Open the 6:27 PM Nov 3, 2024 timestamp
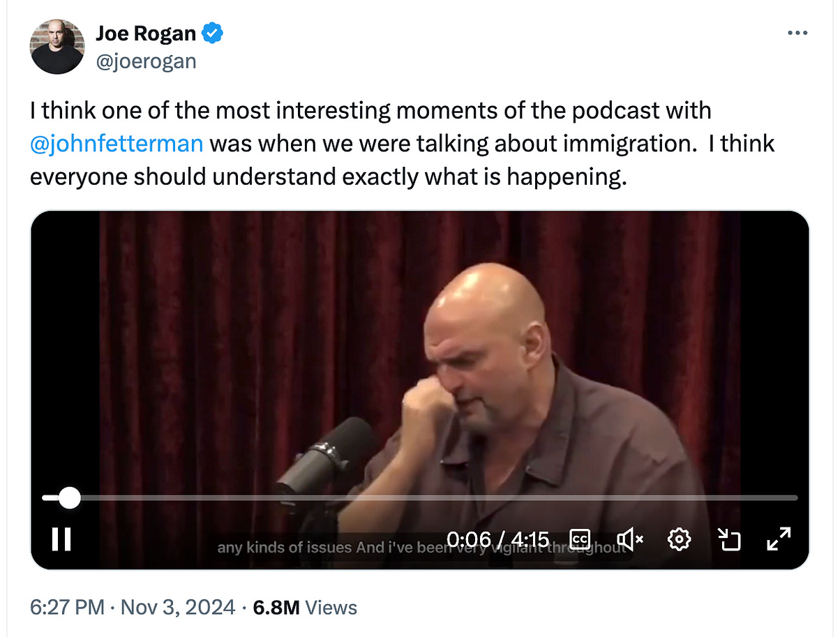 (x=133, y=607)
